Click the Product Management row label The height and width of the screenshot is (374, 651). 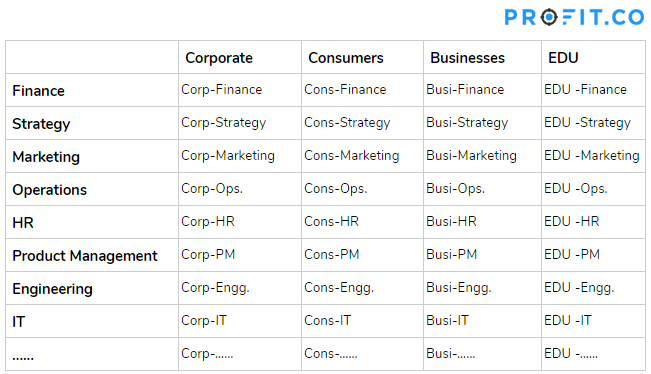[85, 256]
